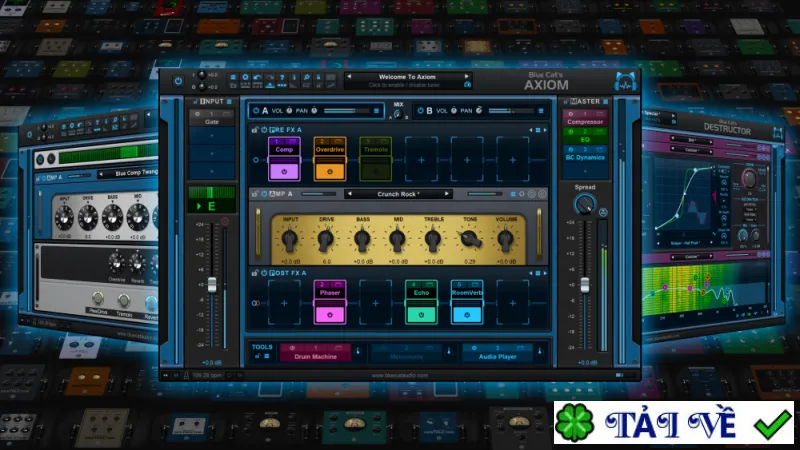Click the POST FX A stereo link icon
Image resolution: width=800 pixels, height=450 pixels.
tap(256, 303)
